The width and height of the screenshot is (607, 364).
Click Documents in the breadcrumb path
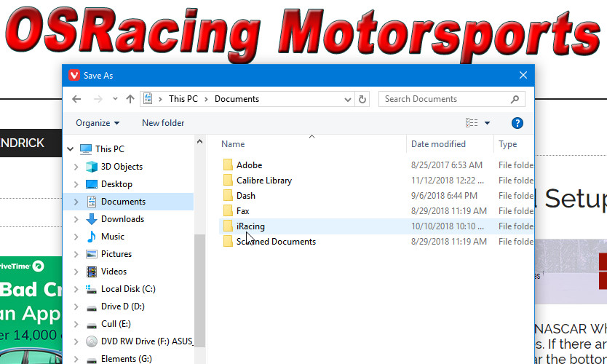pyautogui.click(x=237, y=99)
